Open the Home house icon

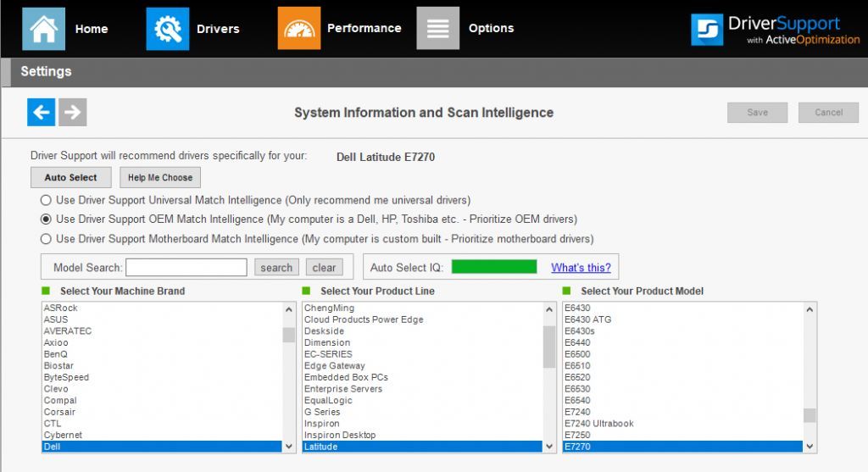click(x=44, y=29)
